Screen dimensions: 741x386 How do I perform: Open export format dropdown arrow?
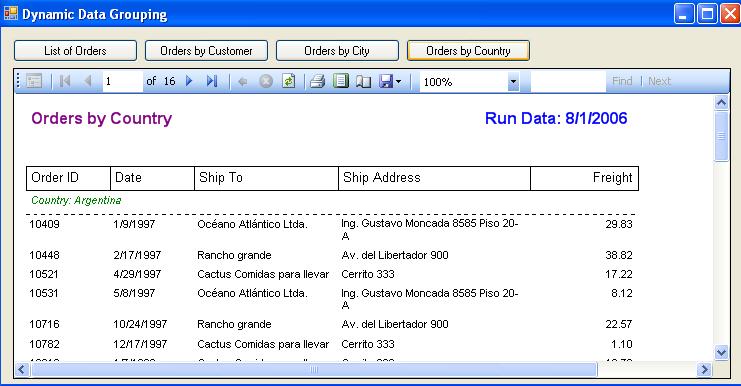[x=399, y=82]
